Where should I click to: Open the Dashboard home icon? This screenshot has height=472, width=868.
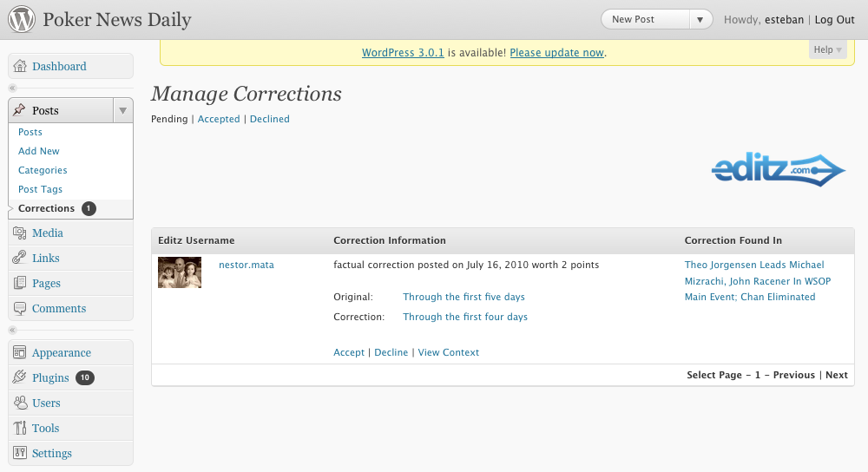click(20, 67)
